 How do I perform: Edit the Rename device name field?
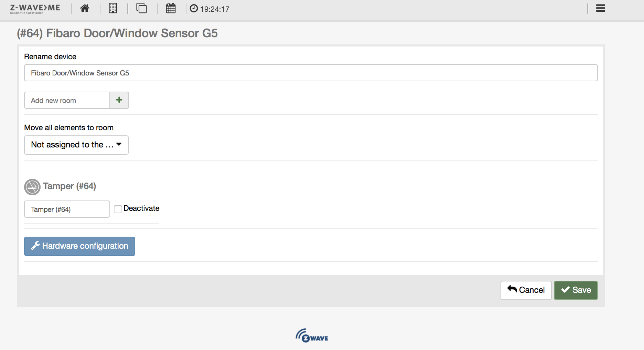[x=311, y=73]
